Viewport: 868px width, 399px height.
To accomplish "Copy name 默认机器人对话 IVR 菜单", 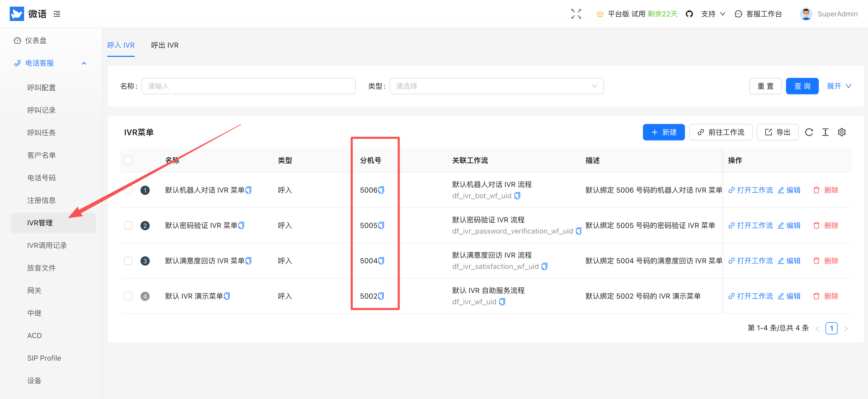I will click(249, 190).
